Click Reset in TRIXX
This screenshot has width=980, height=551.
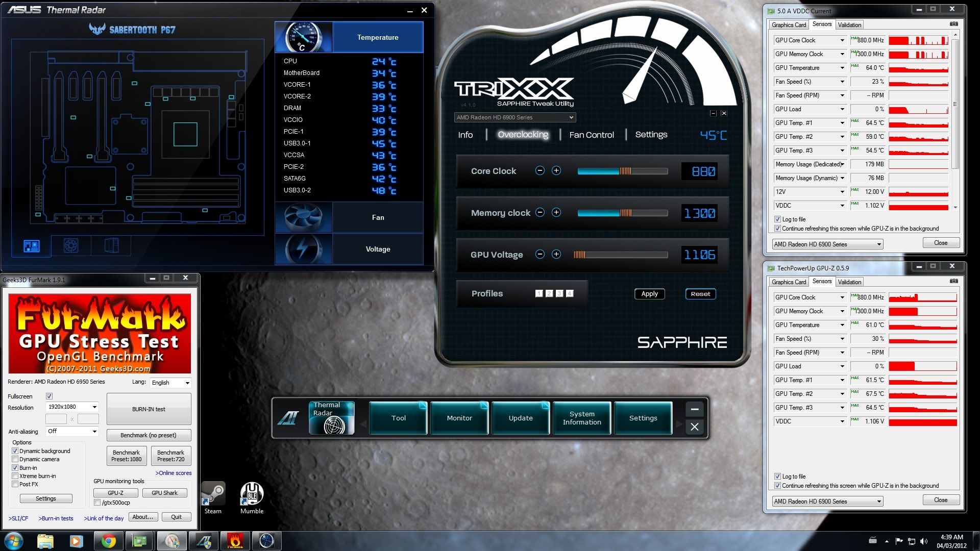(x=700, y=294)
